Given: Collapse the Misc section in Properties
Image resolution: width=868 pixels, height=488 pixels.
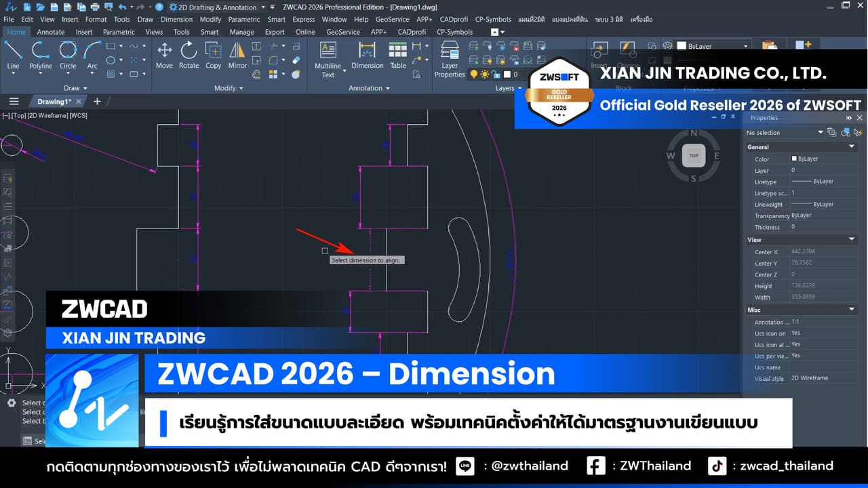Looking at the screenshot, I should coord(852,310).
